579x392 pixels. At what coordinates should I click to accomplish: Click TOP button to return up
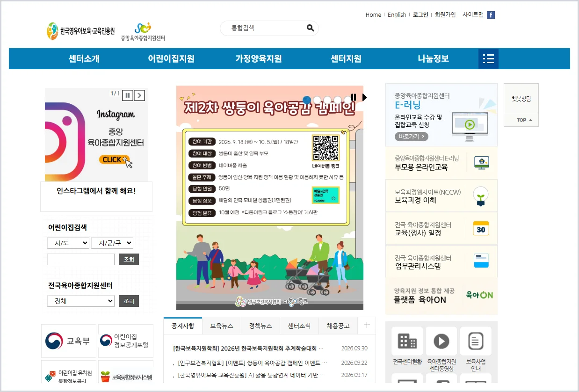pos(521,120)
